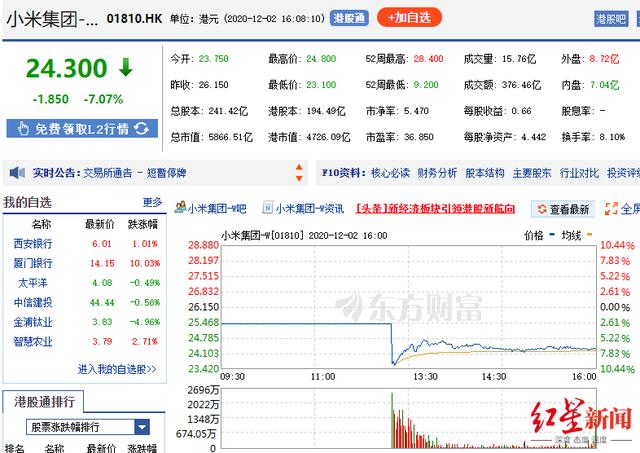Click 进入我的自选股>> link

tap(117, 369)
